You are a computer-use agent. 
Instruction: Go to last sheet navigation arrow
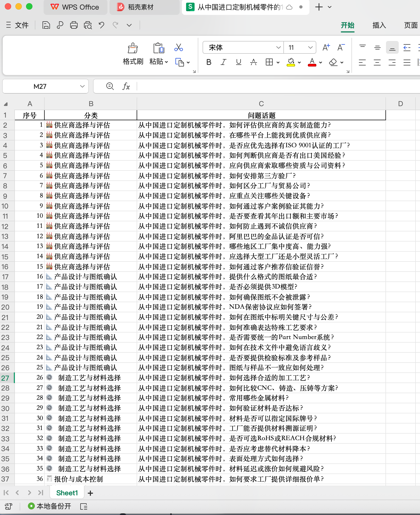point(41,493)
